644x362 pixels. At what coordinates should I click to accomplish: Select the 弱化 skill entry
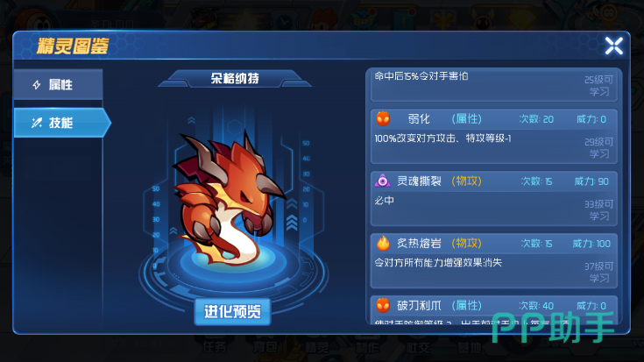[x=493, y=137]
